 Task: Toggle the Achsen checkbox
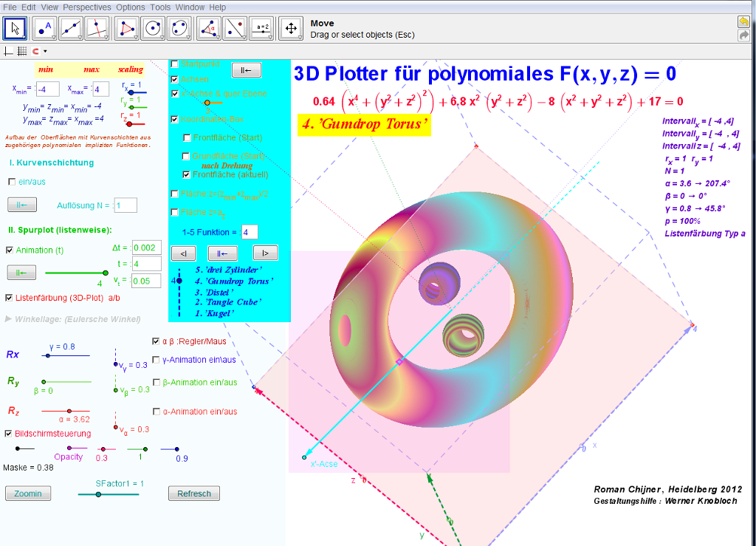coord(174,79)
